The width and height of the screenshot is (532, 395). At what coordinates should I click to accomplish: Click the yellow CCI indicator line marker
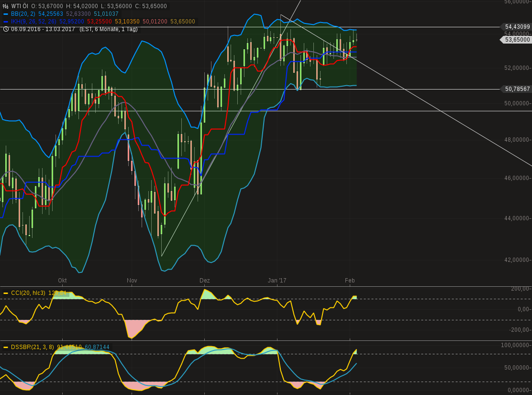6,293
